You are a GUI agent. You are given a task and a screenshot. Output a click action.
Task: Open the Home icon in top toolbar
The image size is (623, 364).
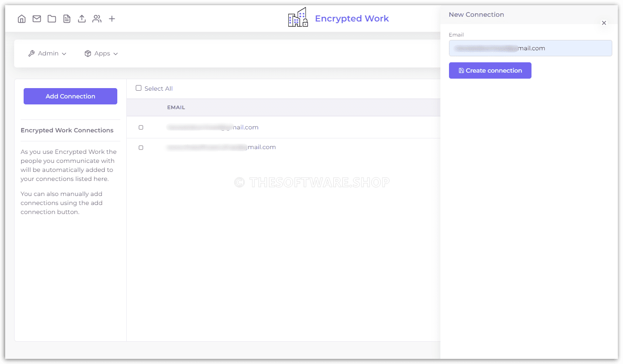tap(22, 19)
